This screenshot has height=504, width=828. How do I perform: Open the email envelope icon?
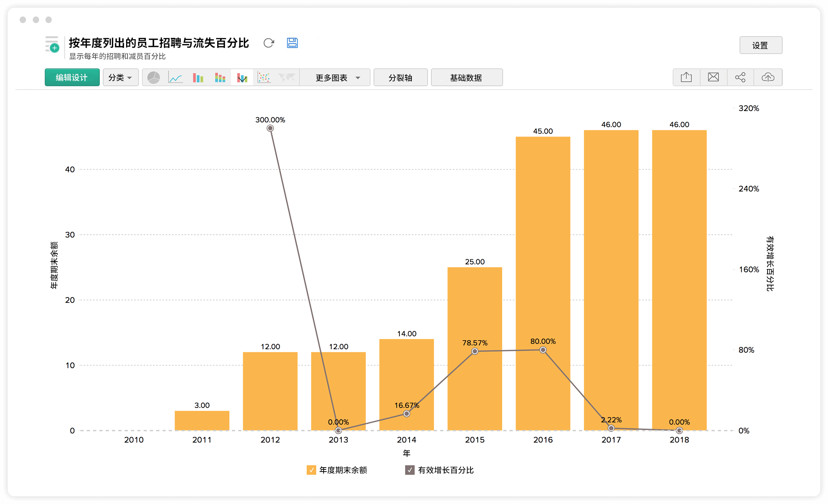[713, 77]
